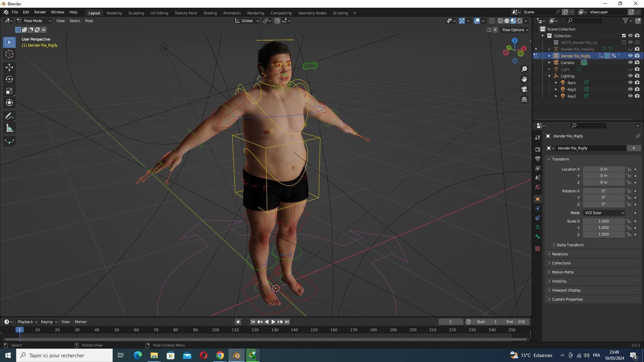Switch to the Shading workspace tab

tap(210, 13)
